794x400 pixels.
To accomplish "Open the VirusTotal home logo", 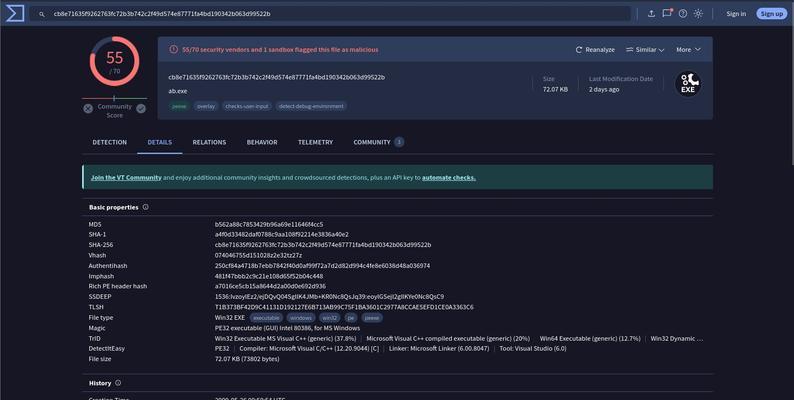I will point(15,13).
